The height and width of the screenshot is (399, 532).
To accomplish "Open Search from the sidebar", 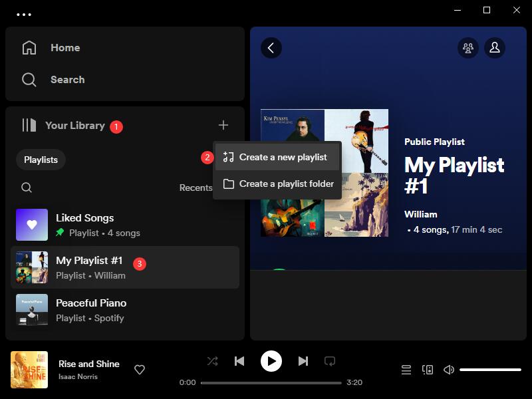I will click(53, 80).
